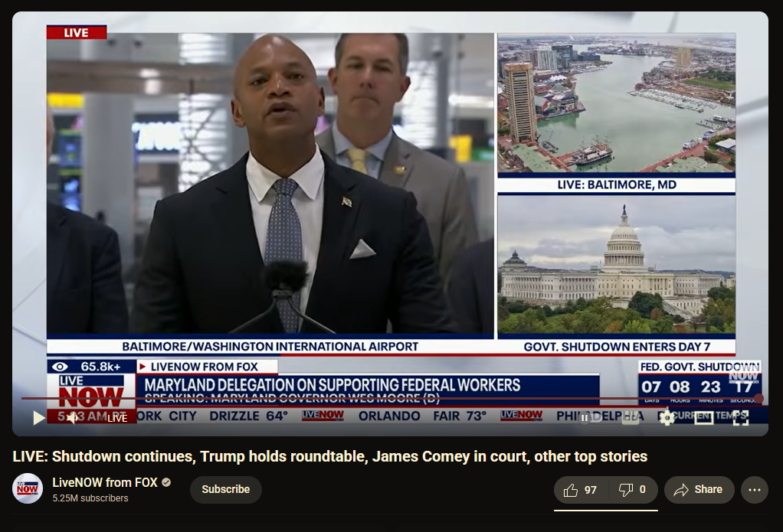Click the red video progress bar
This screenshot has width=783, height=532.
pos(383,398)
